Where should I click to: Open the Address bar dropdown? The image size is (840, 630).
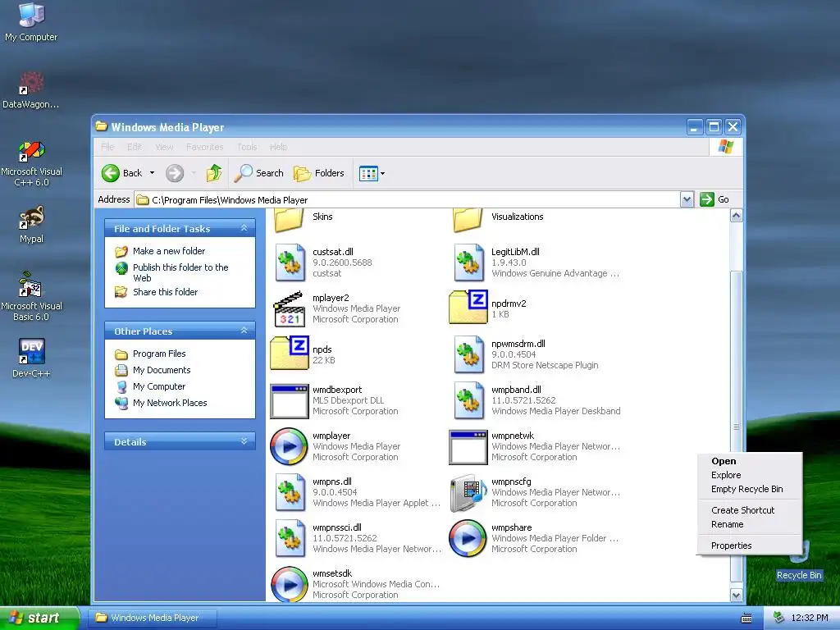(687, 200)
